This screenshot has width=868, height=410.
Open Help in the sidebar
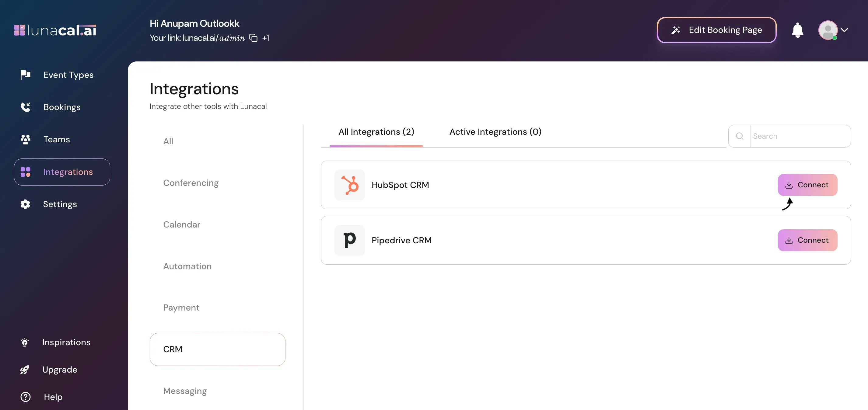(53, 397)
